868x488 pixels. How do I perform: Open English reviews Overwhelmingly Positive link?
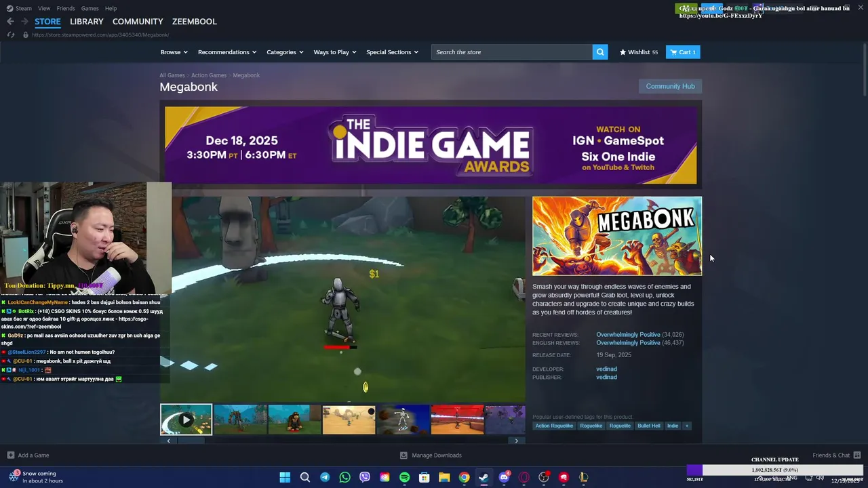[628, 343]
